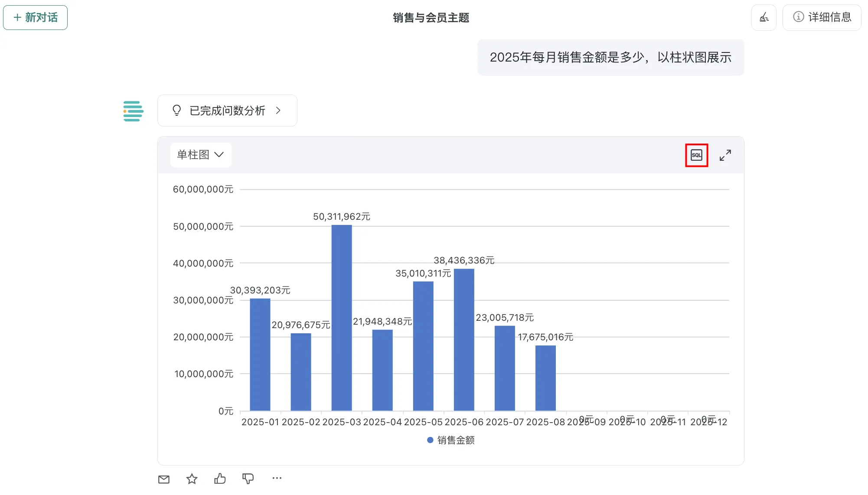Click the lightbulb analysis icon
Image resolution: width=868 pixels, height=495 pixels.
tap(176, 111)
